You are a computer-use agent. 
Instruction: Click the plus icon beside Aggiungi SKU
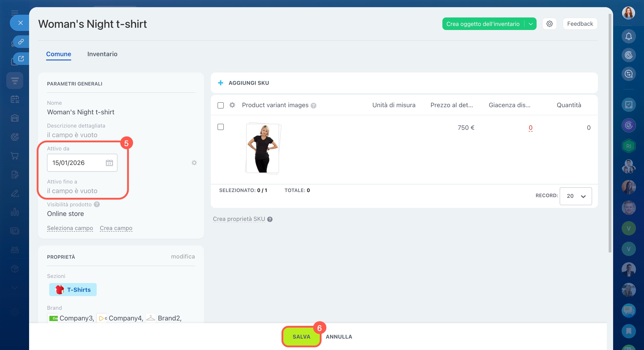coord(220,83)
